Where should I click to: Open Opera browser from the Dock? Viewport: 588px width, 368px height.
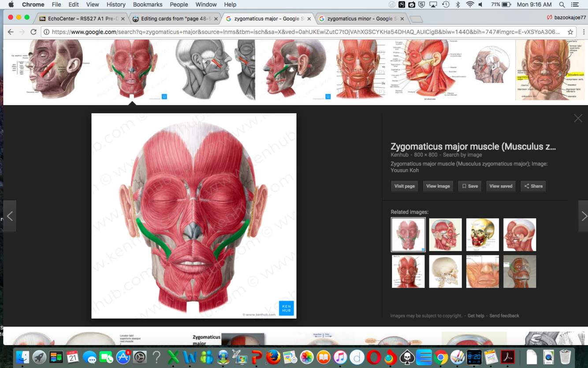(373, 357)
